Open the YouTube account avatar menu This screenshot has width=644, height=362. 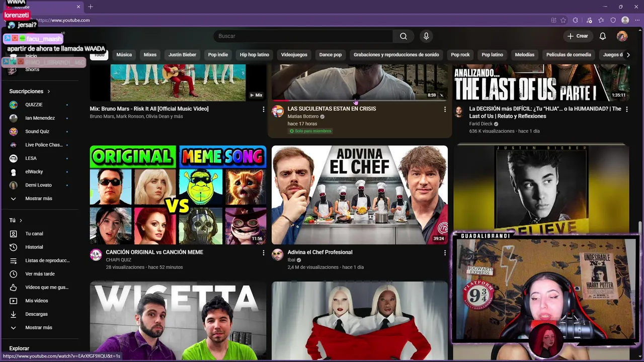622,36
